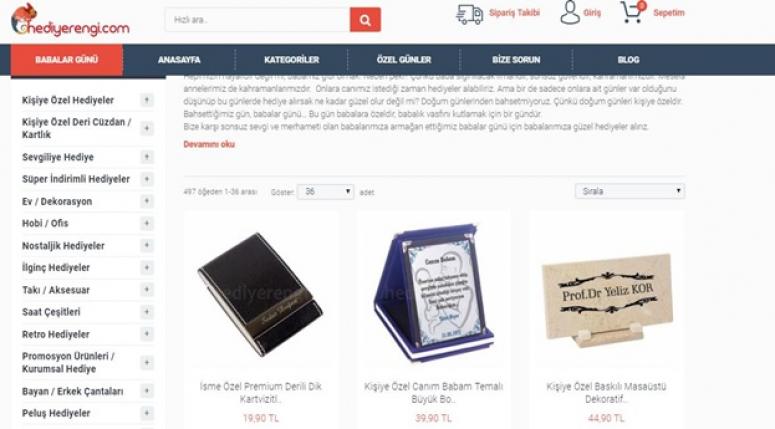Click the red search magnifier button
This screenshot has width=775, height=429.
click(365, 20)
